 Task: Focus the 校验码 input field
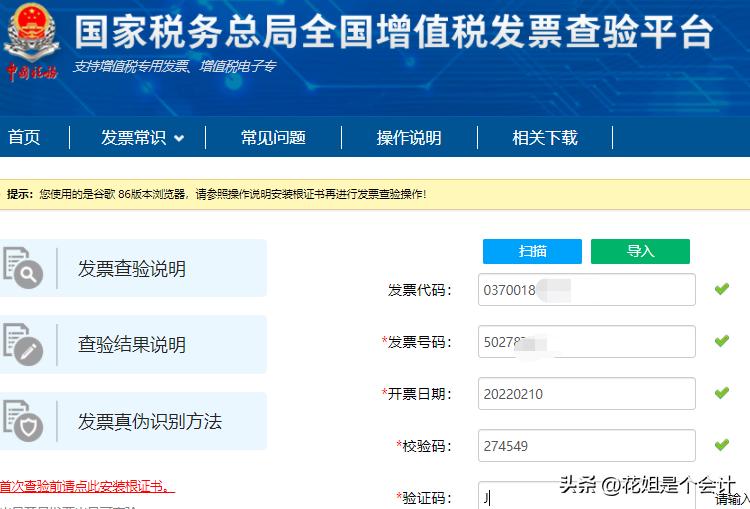coord(587,445)
